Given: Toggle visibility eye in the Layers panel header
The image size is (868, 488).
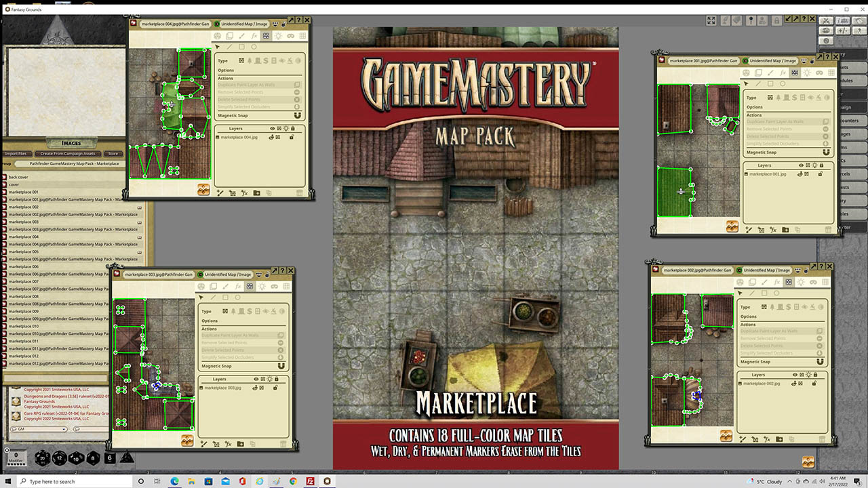Looking at the screenshot, I should pyautogui.click(x=273, y=129).
